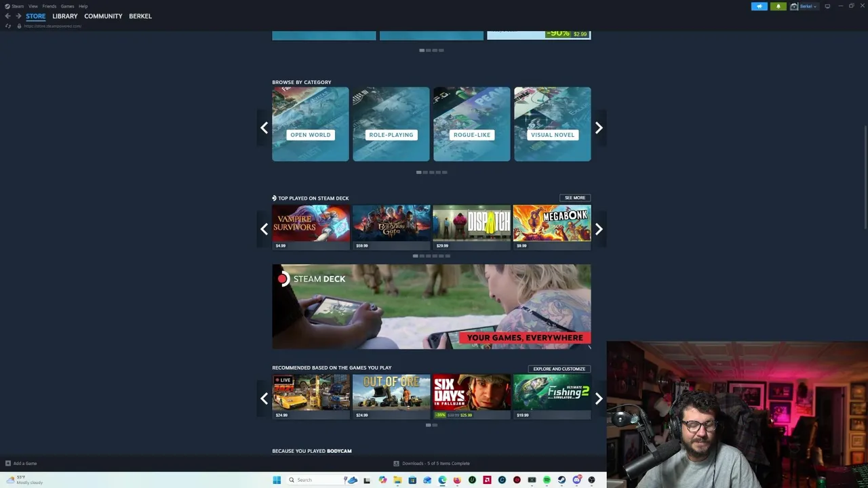Image resolution: width=868 pixels, height=488 pixels.
Task: Open the View menu
Action: (x=33, y=6)
